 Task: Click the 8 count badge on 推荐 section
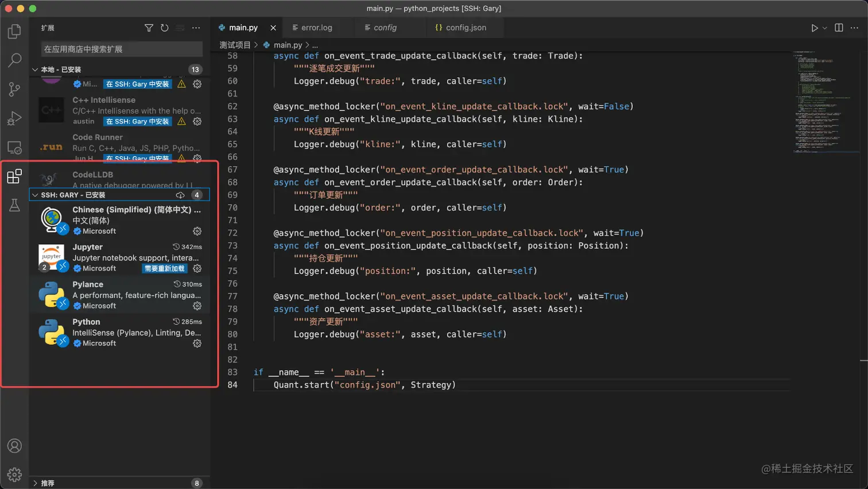pos(196,483)
